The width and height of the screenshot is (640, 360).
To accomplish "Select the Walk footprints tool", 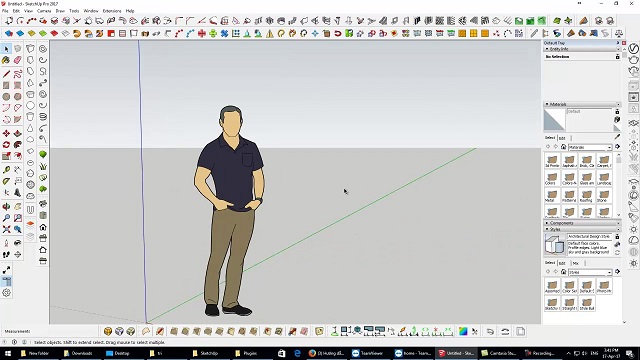I will pos(6,255).
